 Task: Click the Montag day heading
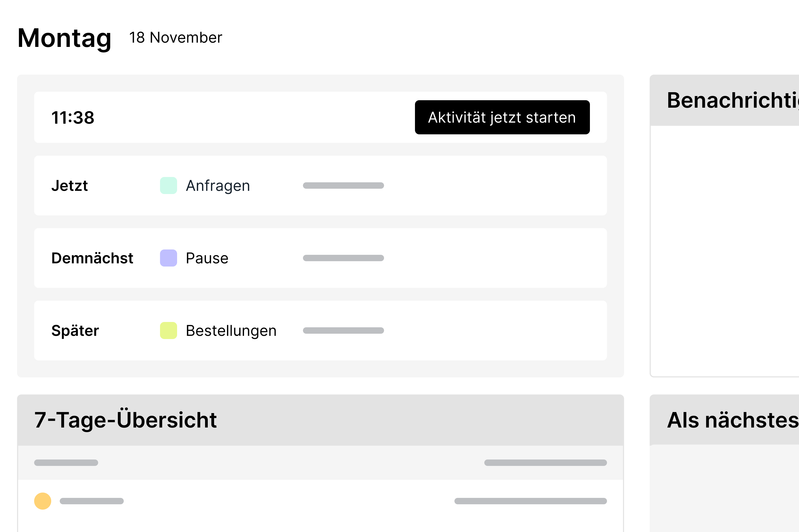tap(64, 38)
